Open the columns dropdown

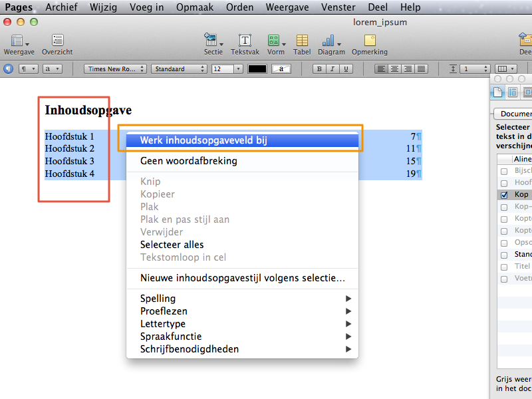click(505, 69)
